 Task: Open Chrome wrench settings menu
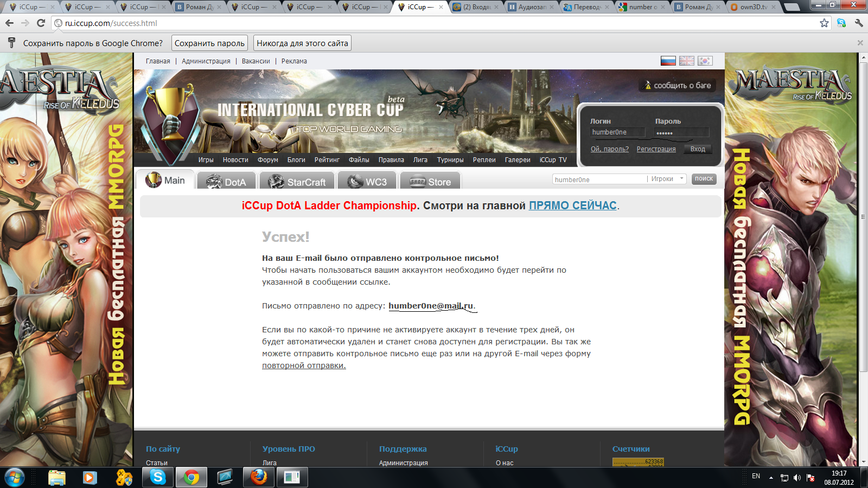click(858, 23)
